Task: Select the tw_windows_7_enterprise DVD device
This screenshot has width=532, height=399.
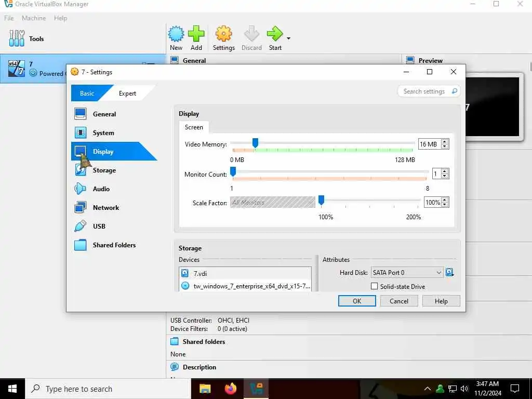Action: pos(245,286)
